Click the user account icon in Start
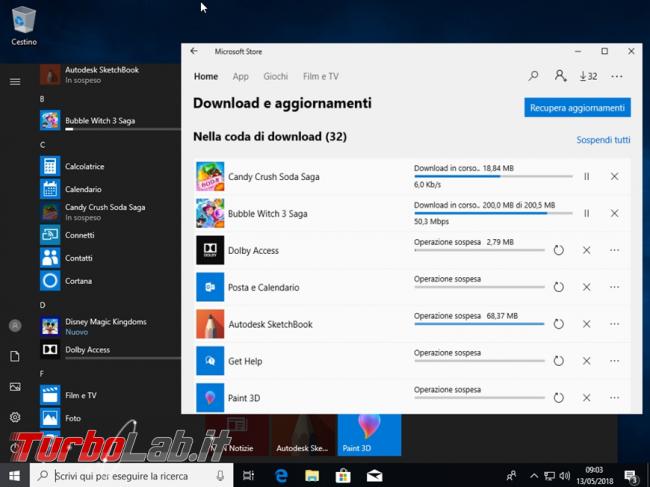The width and height of the screenshot is (650, 487). point(15,326)
